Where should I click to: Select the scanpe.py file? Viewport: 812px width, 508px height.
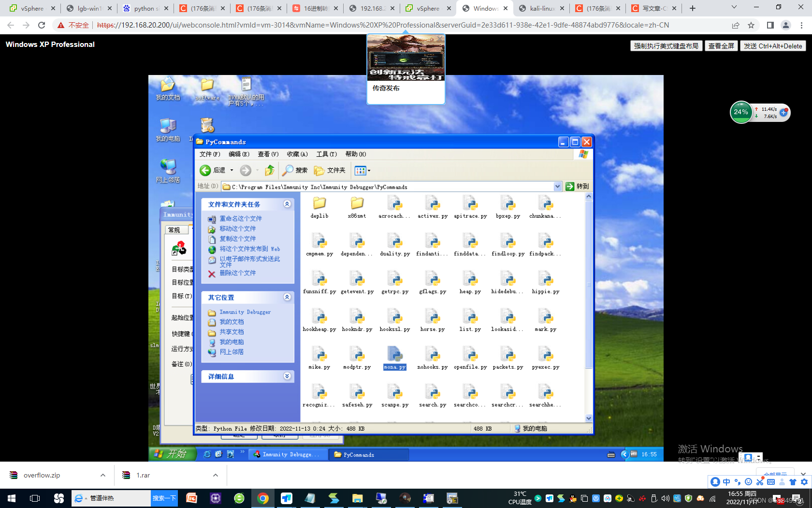(395, 396)
